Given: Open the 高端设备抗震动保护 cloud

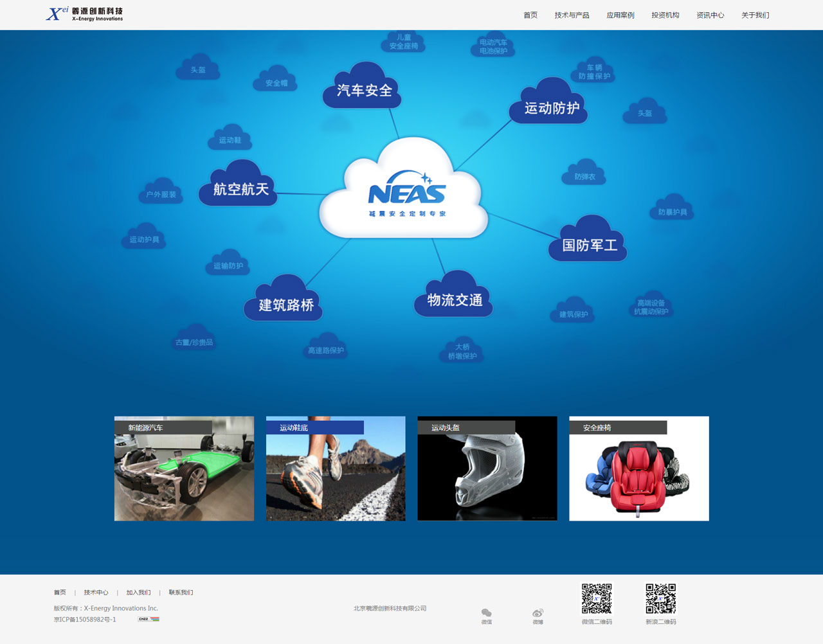Looking at the screenshot, I should [x=651, y=304].
